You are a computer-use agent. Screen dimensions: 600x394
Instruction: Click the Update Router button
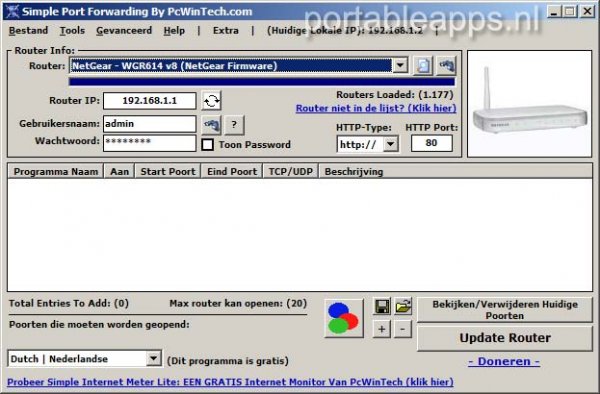tap(505, 338)
